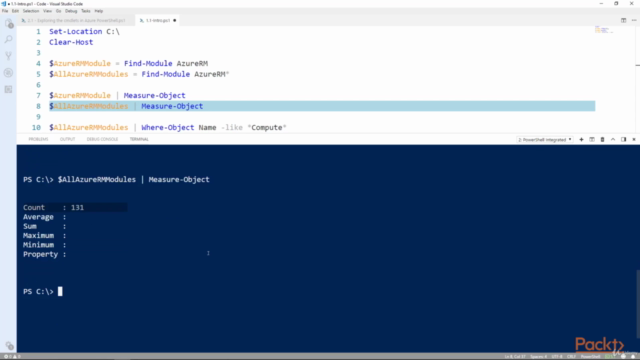Click the Property row in terminal output
The image size is (640, 360).
(x=44, y=254)
